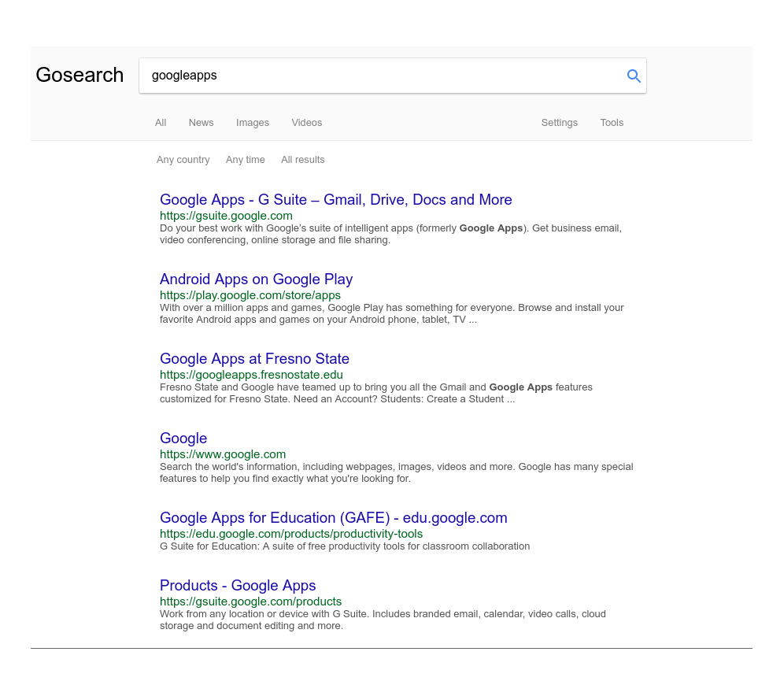Expand the Any country filter

[183, 160]
